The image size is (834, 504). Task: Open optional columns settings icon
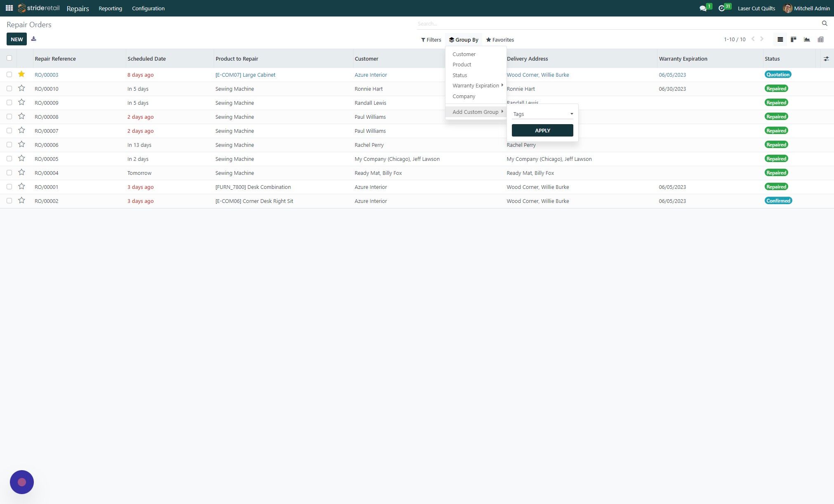(826, 59)
